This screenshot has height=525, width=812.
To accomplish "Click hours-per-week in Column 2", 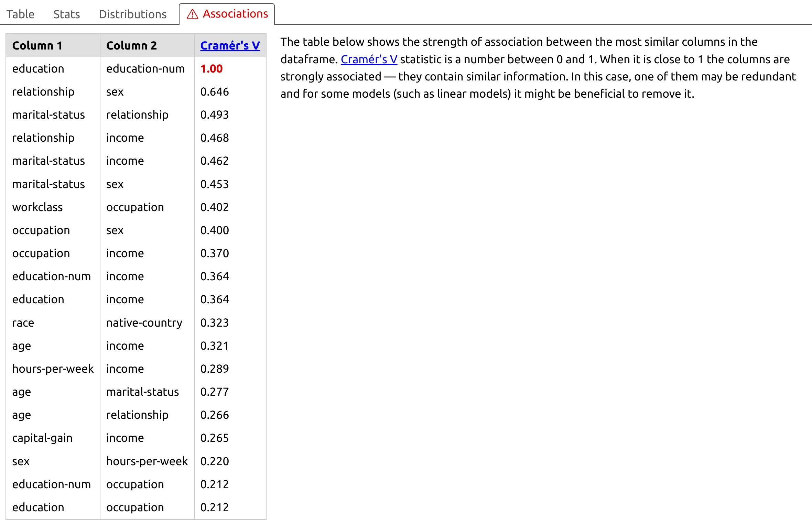I will [x=147, y=461].
